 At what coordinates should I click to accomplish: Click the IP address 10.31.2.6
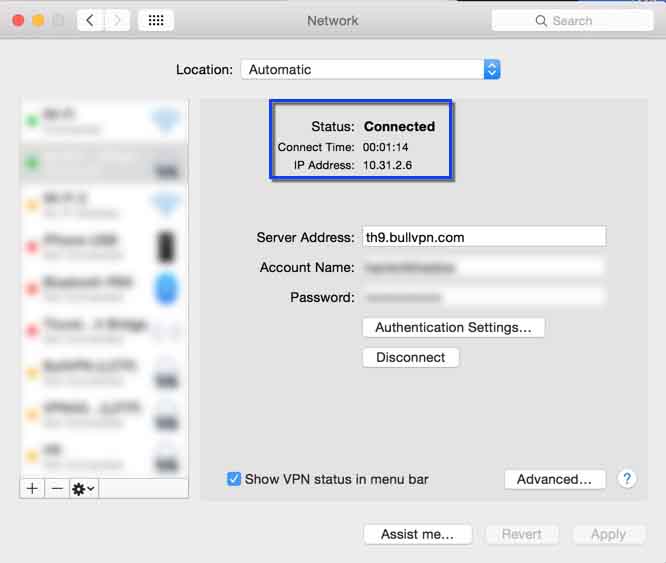[387, 165]
